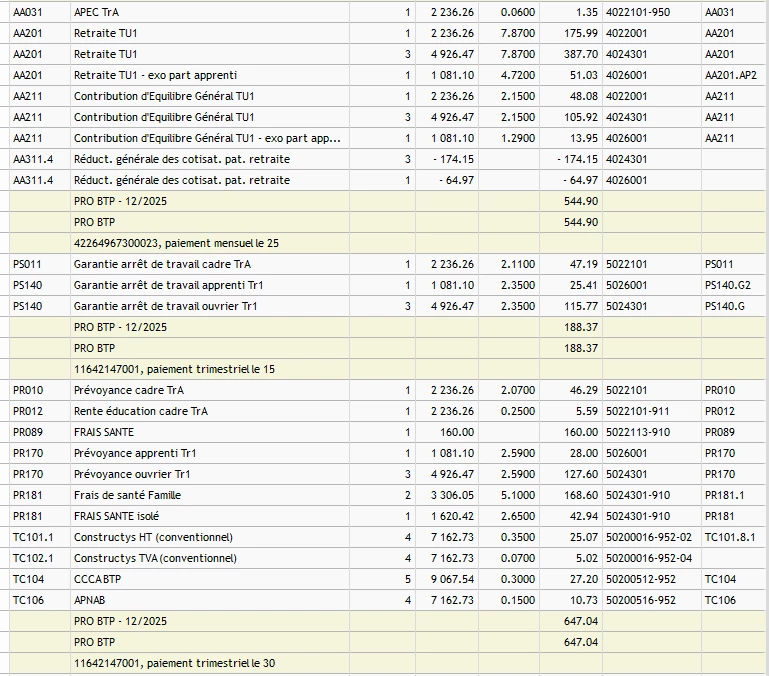This screenshot has width=769, height=676.
Task: Select account 50200016-952-04
Action: click(648, 559)
